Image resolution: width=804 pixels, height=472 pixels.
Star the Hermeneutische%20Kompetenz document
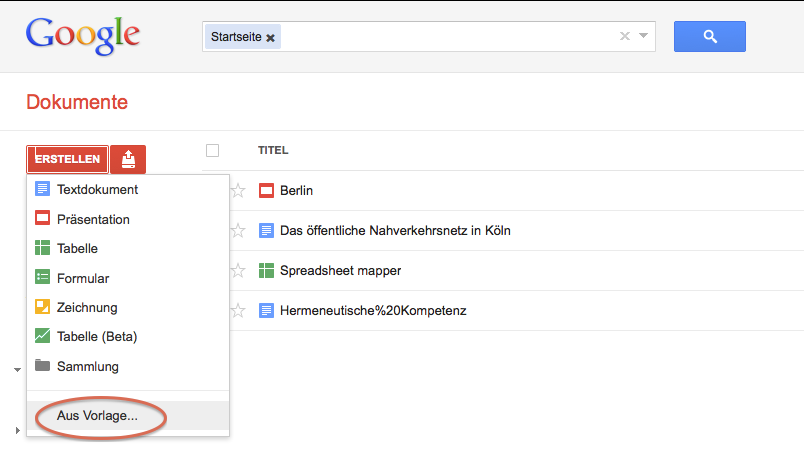pyautogui.click(x=238, y=311)
